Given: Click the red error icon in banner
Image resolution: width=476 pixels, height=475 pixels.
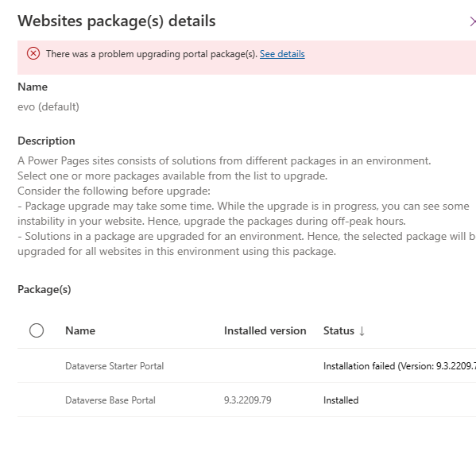Looking at the screenshot, I should coord(33,53).
